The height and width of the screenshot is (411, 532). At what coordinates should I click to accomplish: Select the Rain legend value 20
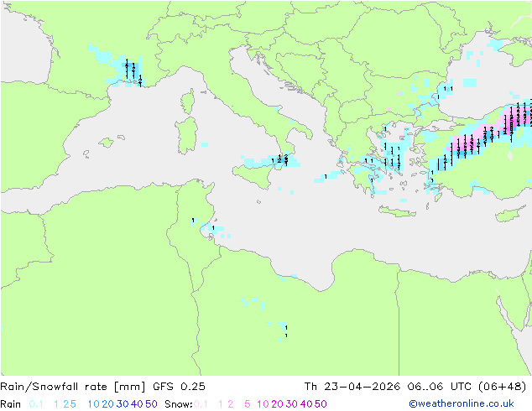tap(107, 404)
